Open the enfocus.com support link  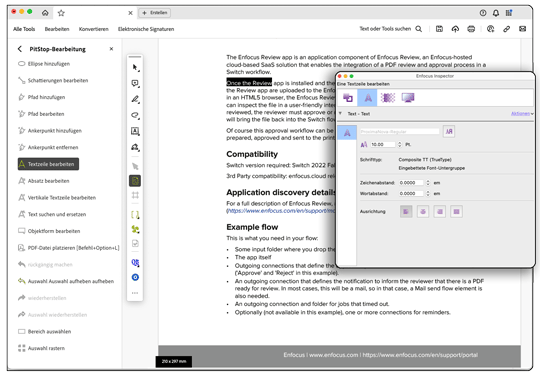tap(281, 211)
